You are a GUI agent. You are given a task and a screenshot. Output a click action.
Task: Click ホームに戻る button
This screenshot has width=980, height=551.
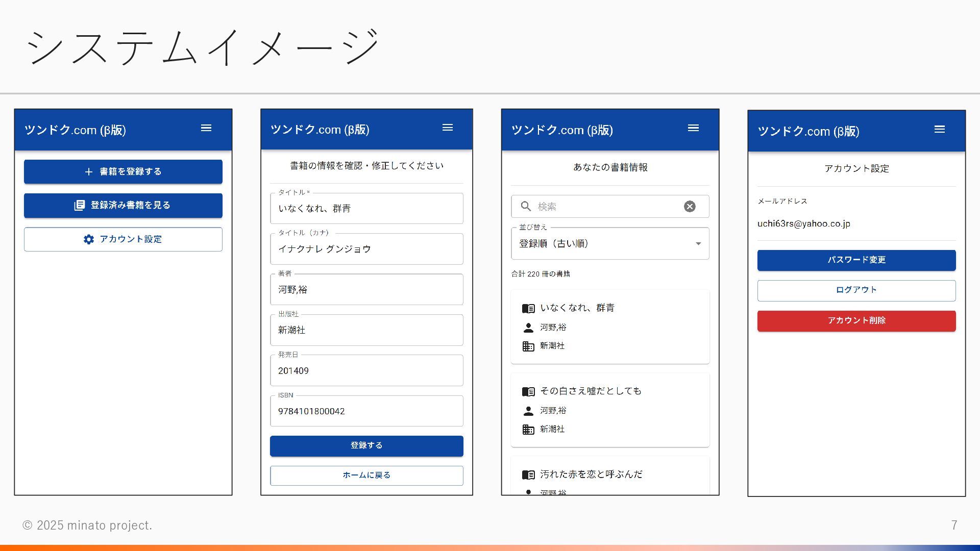click(366, 475)
